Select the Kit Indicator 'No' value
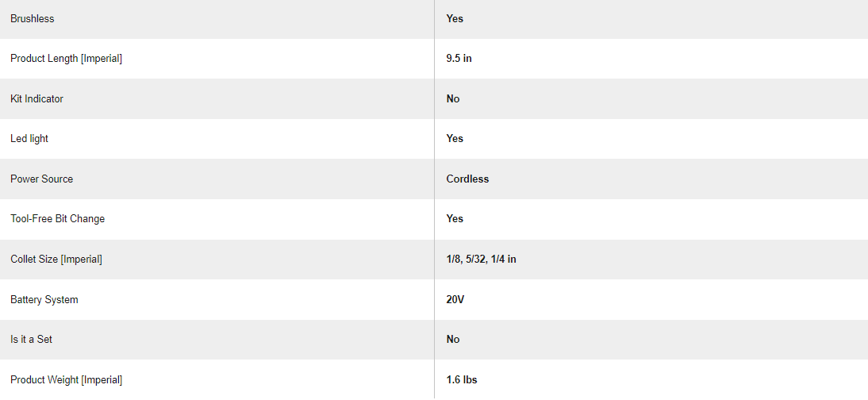Image resolution: width=868 pixels, height=400 pixels. (453, 99)
